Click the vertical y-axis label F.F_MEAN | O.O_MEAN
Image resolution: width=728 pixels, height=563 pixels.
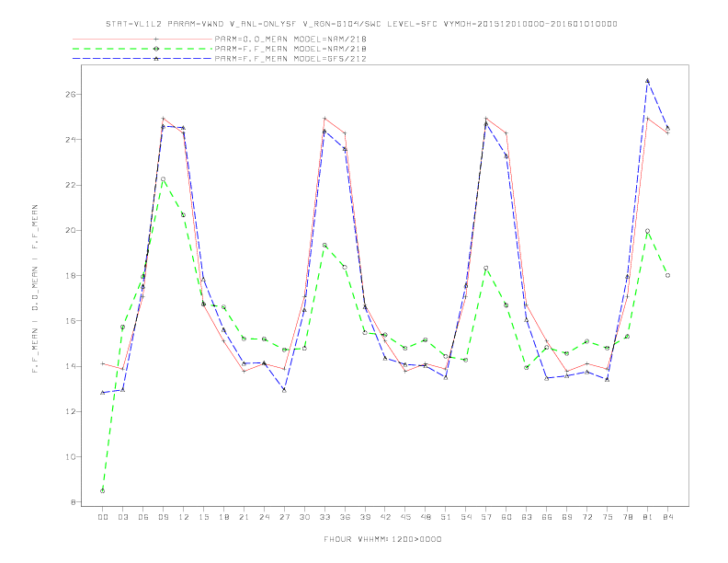pyautogui.click(x=35, y=289)
